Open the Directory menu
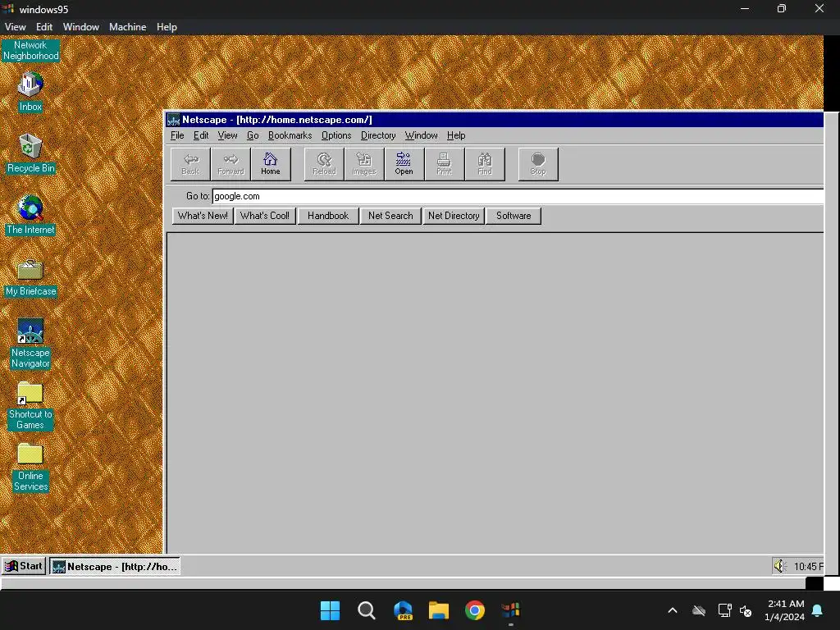The height and width of the screenshot is (630, 840). (378, 135)
